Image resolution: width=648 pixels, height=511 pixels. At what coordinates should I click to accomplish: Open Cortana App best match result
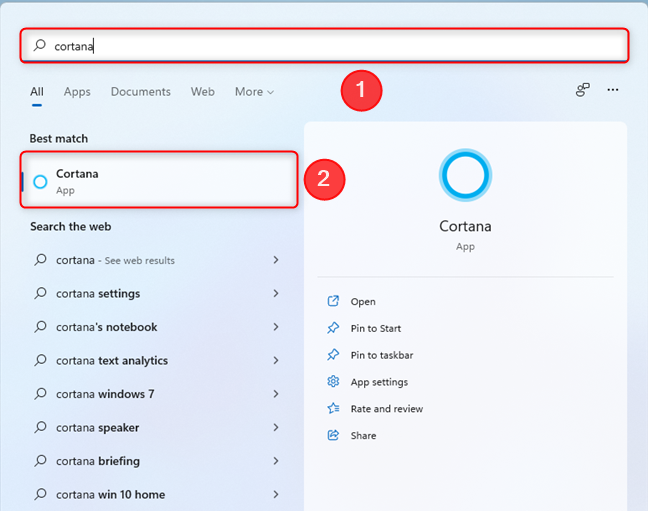pyautogui.click(x=159, y=180)
